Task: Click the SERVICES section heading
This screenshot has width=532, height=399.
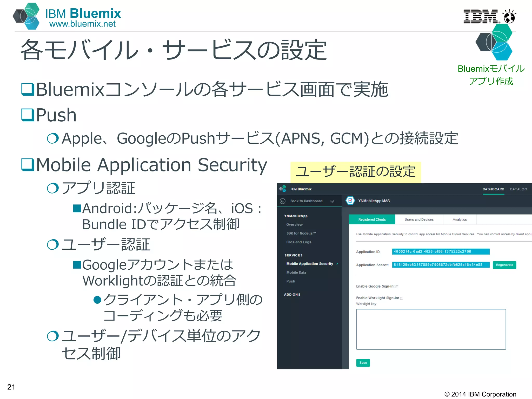Action: click(x=293, y=255)
